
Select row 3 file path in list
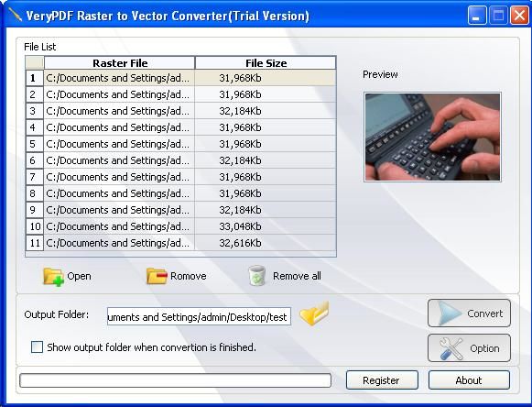[119, 111]
